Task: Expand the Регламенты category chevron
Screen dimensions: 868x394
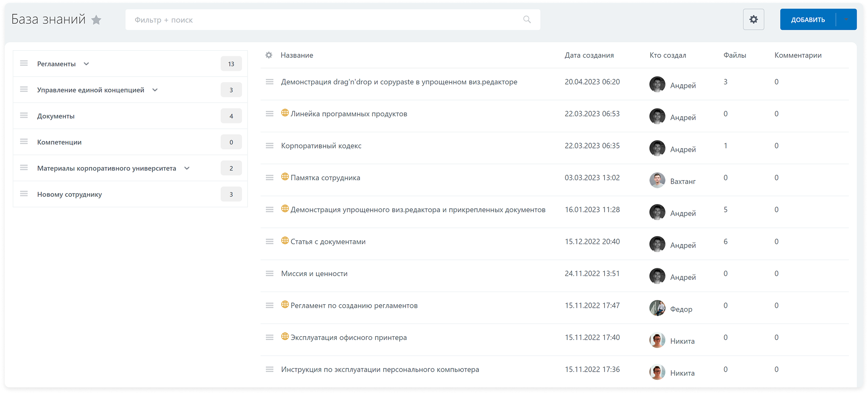Action: [86, 64]
